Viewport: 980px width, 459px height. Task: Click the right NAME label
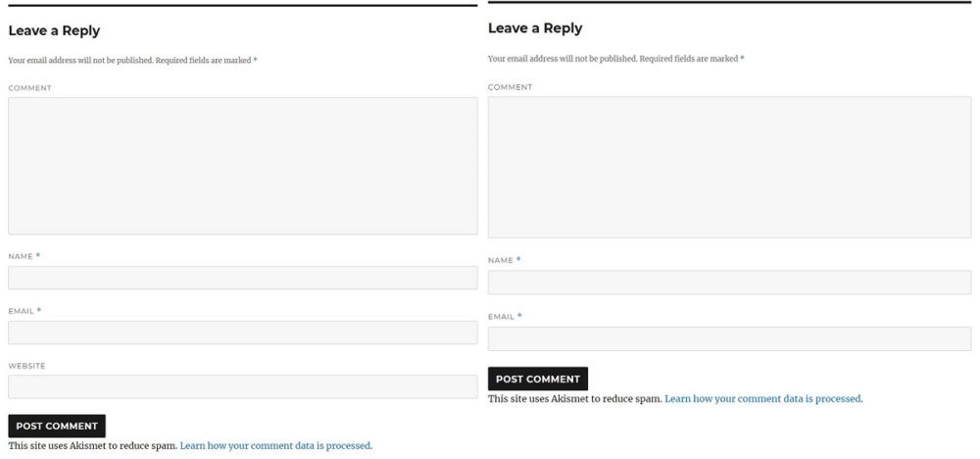(501, 260)
